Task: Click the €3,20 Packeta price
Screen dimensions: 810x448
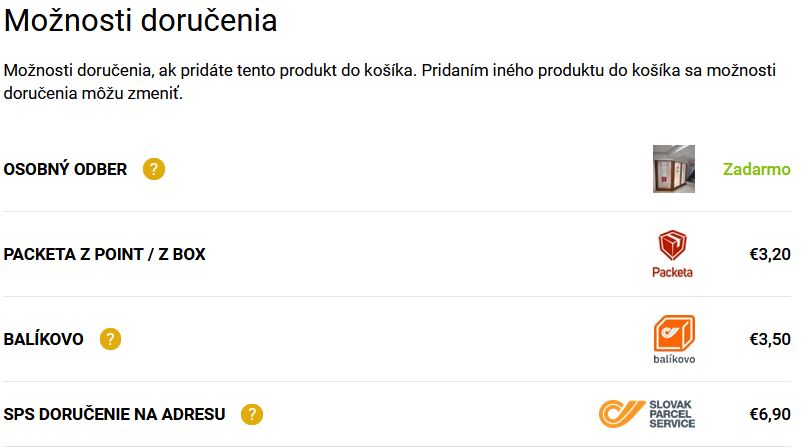Action: (770, 254)
